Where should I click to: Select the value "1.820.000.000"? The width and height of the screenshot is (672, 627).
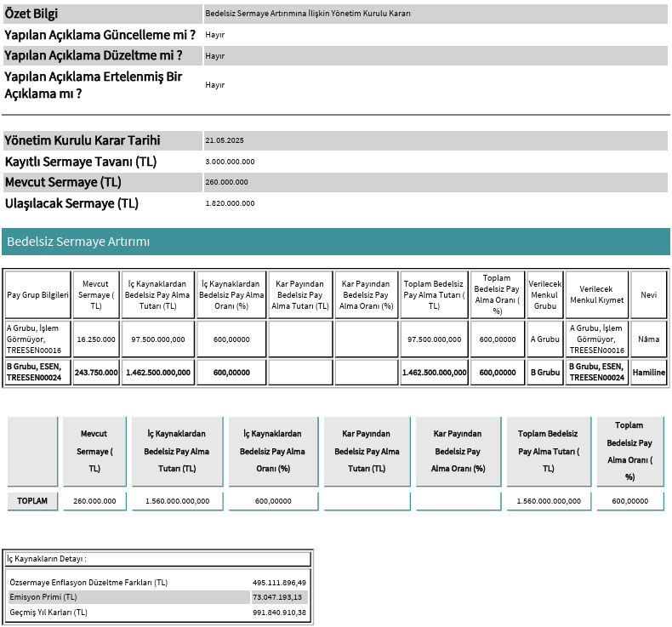[x=230, y=203]
